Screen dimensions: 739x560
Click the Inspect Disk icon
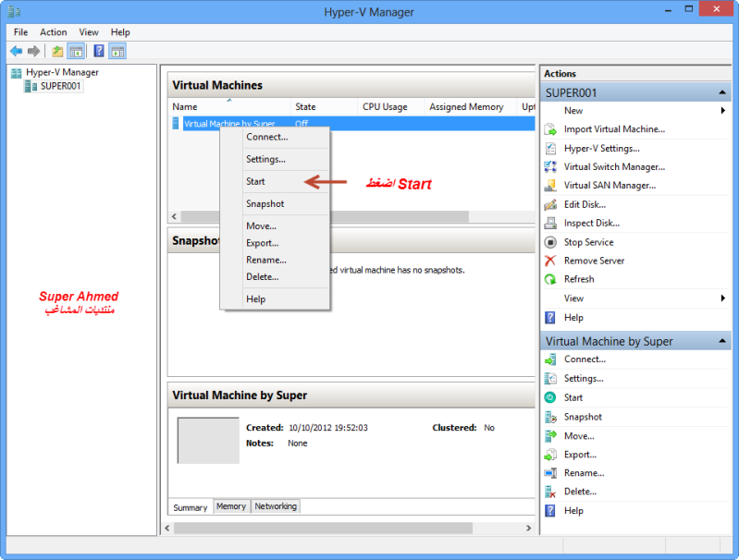pyautogui.click(x=550, y=224)
